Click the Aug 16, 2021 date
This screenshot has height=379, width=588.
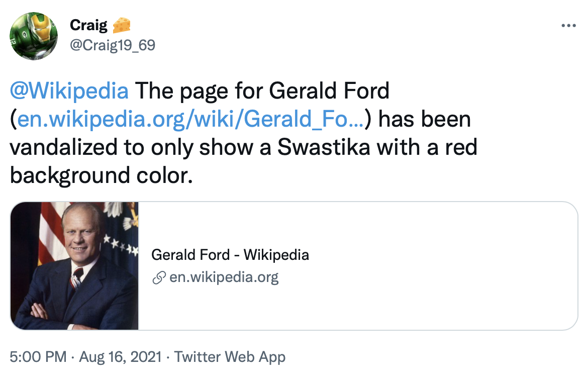121,357
